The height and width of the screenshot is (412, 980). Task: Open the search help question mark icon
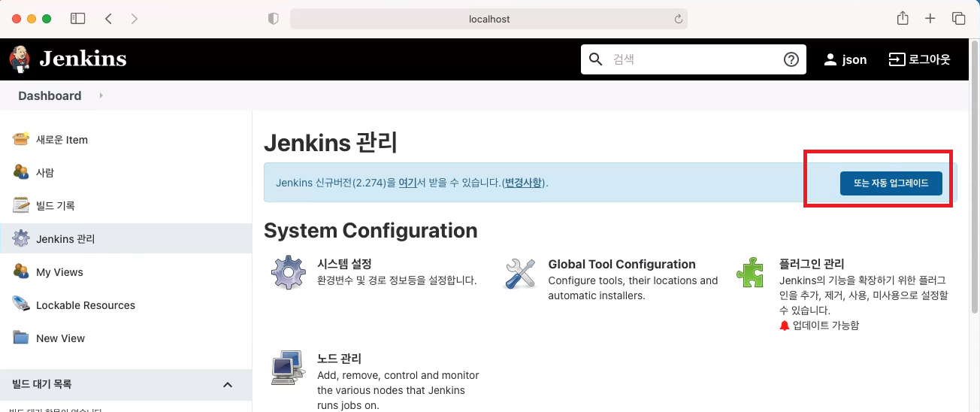pos(791,59)
